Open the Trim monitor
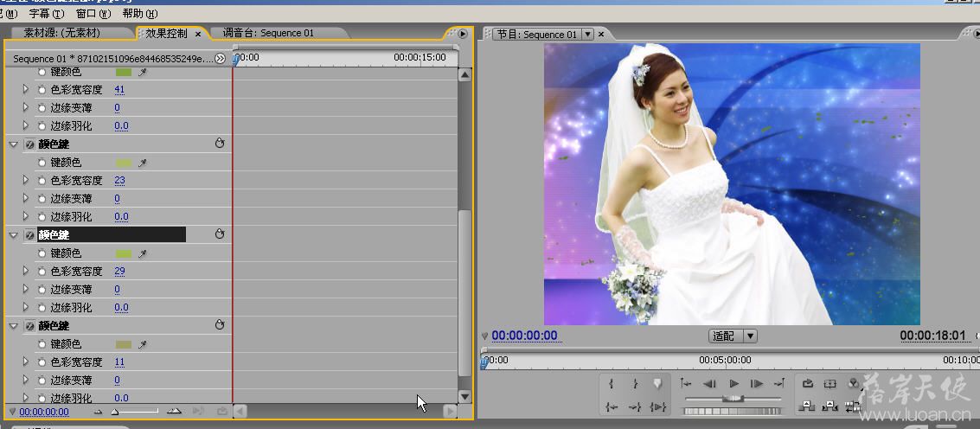 tap(853, 407)
